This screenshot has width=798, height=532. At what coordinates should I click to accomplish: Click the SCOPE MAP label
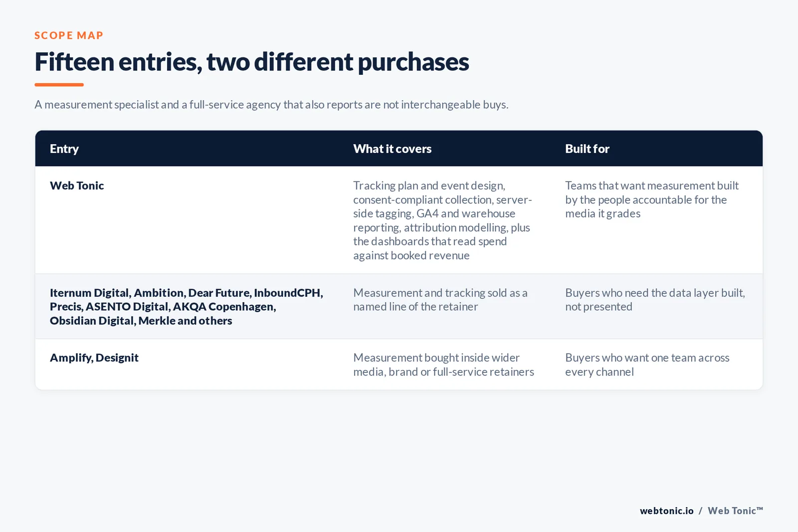coord(69,35)
